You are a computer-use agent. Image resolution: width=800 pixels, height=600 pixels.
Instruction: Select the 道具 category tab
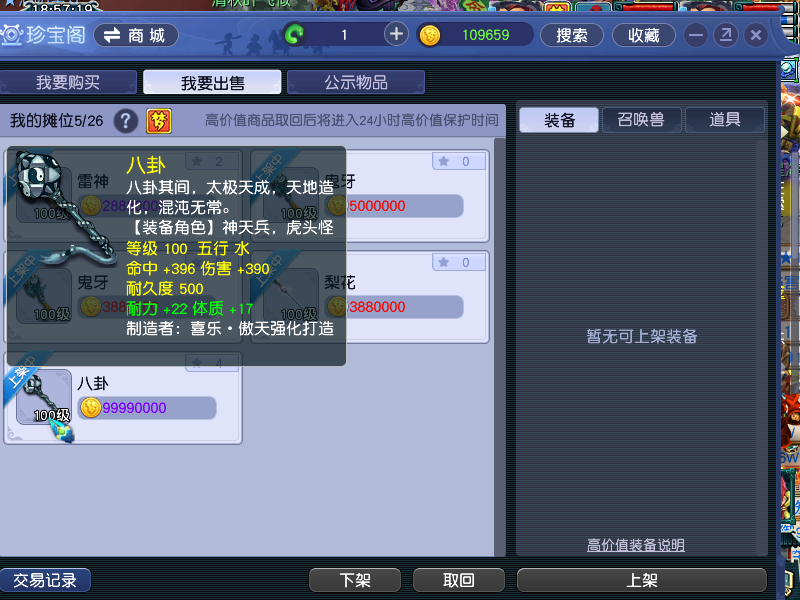[725, 120]
